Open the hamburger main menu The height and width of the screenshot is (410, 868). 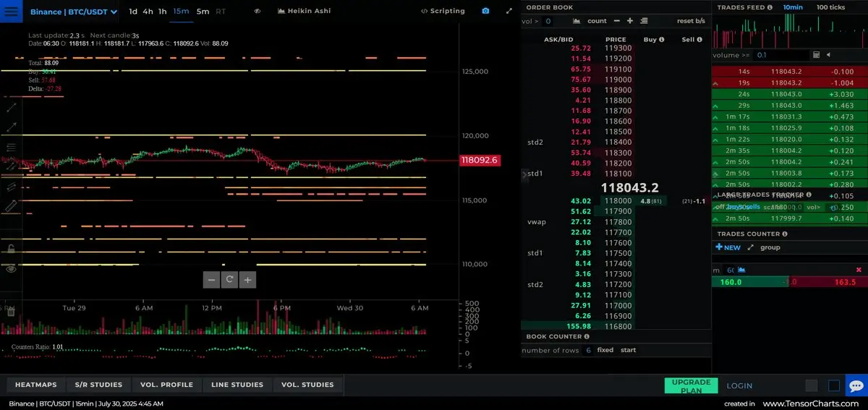coord(11,12)
